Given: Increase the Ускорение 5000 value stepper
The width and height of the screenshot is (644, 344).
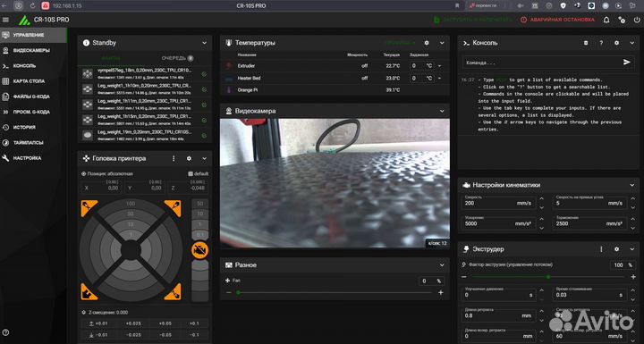Looking at the screenshot, I should 542,220.
